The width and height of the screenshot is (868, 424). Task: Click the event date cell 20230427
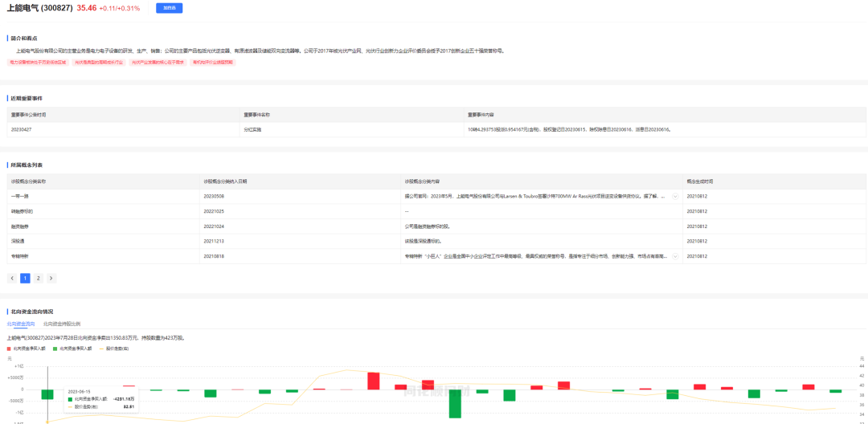pos(123,129)
